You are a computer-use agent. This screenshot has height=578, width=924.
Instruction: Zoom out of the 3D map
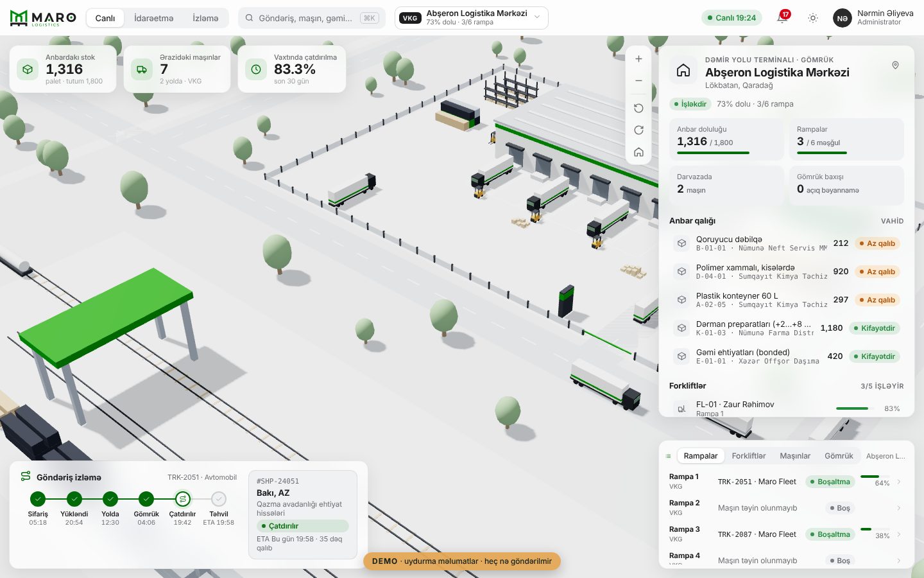(638, 81)
